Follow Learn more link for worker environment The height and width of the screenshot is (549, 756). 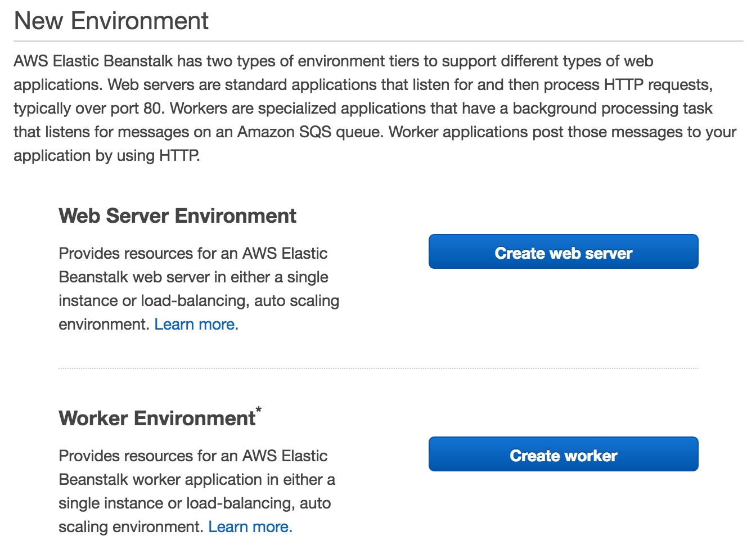pos(250,527)
